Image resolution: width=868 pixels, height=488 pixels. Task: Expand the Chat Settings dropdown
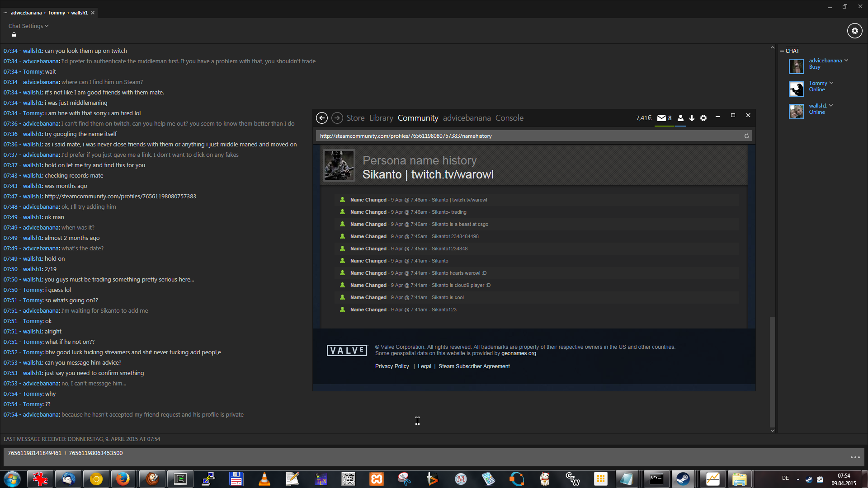[28, 26]
